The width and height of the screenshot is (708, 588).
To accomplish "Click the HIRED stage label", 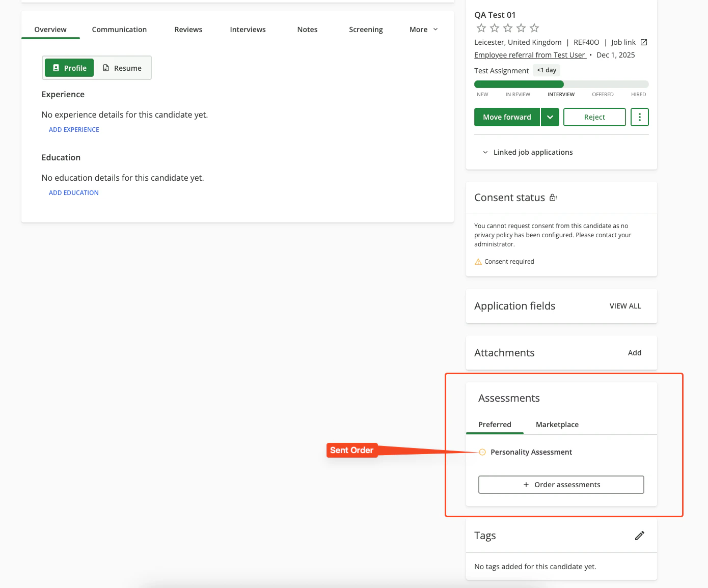I will click(639, 95).
